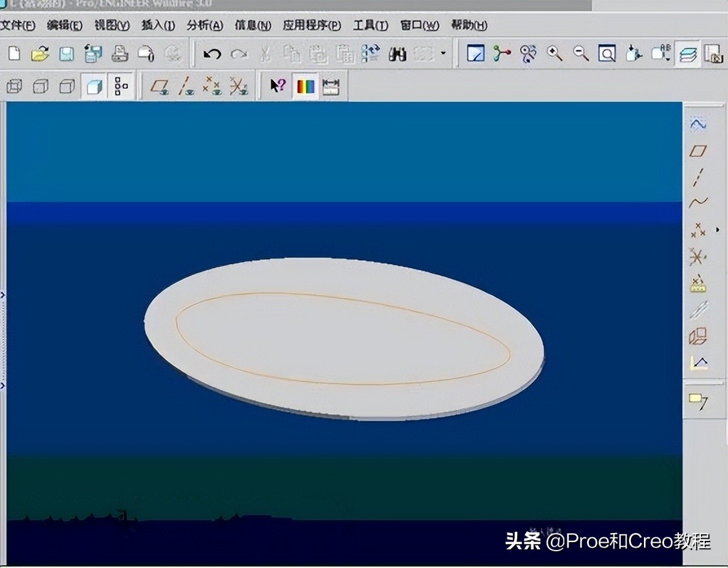Image resolution: width=728 pixels, height=568 pixels.
Task: Click the Appearance colors palette icon
Action: 306,85
